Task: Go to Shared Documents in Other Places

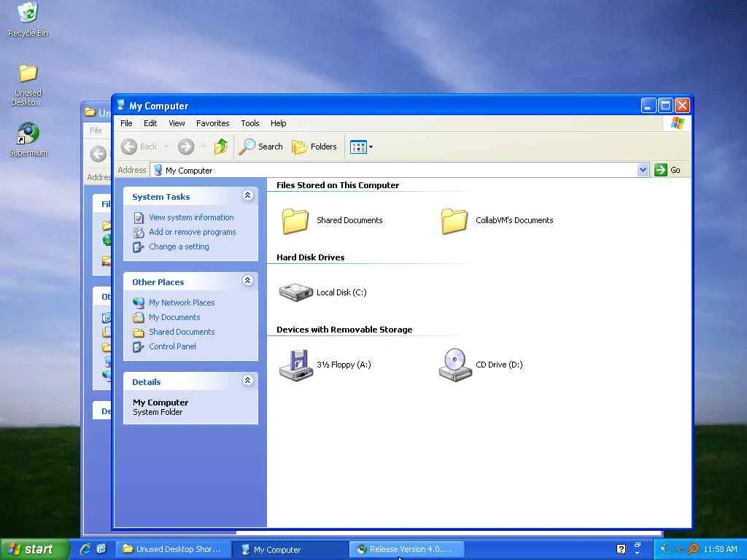Action: 182,332
